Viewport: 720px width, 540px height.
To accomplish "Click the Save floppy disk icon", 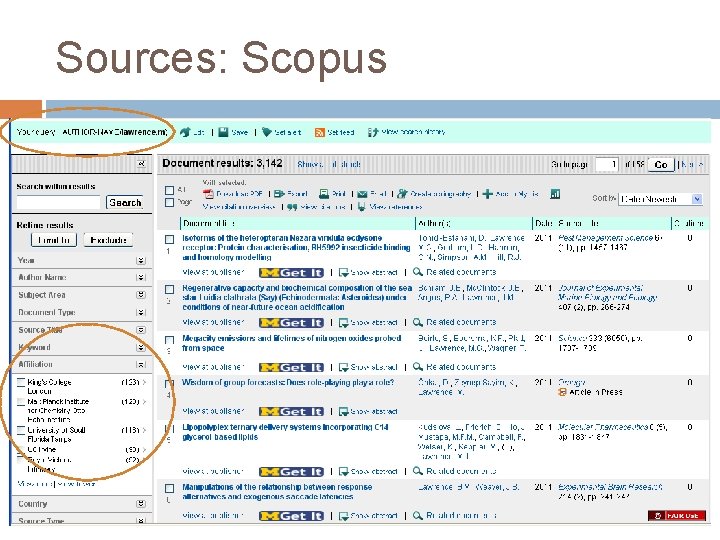I will pos(223,132).
